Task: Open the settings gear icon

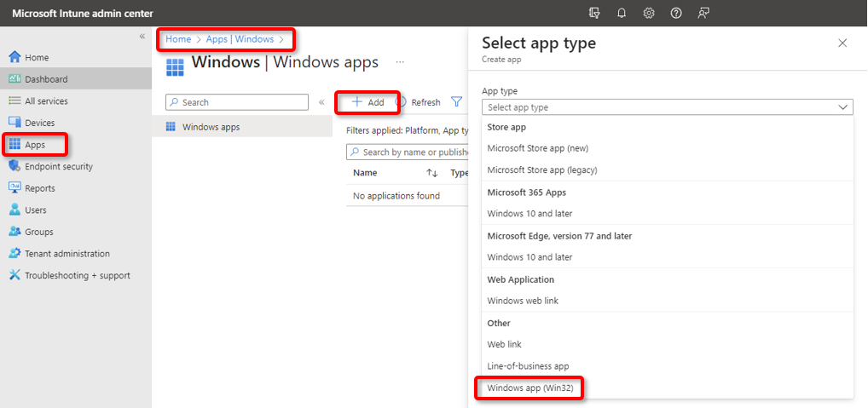Action: point(649,13)
